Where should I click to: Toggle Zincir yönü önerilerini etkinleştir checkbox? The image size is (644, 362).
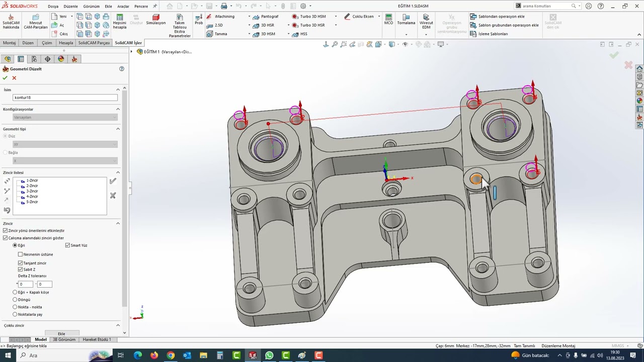[6, 231]
